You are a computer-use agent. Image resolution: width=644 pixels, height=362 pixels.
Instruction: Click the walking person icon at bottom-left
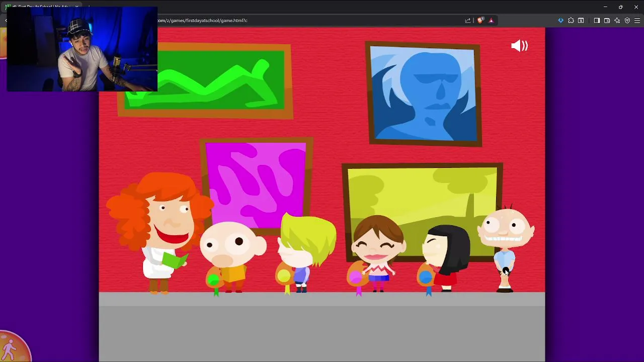point(9,349)
